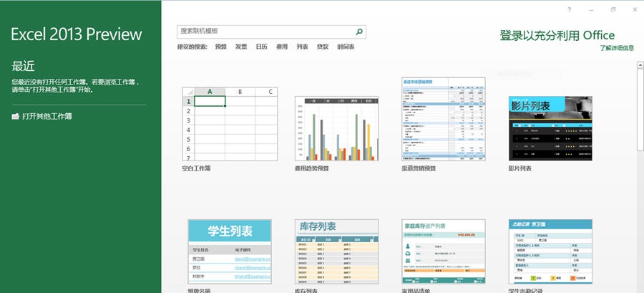The image size is (644, 293).
Task: Select the blank workbook grid thumbnail
Action: 230,124
